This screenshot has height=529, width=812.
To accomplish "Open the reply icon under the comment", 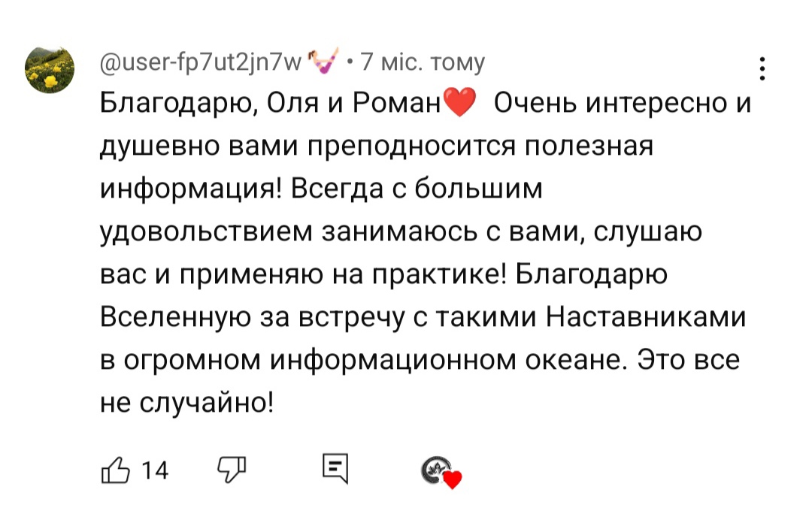I will [x=334, y=470].
